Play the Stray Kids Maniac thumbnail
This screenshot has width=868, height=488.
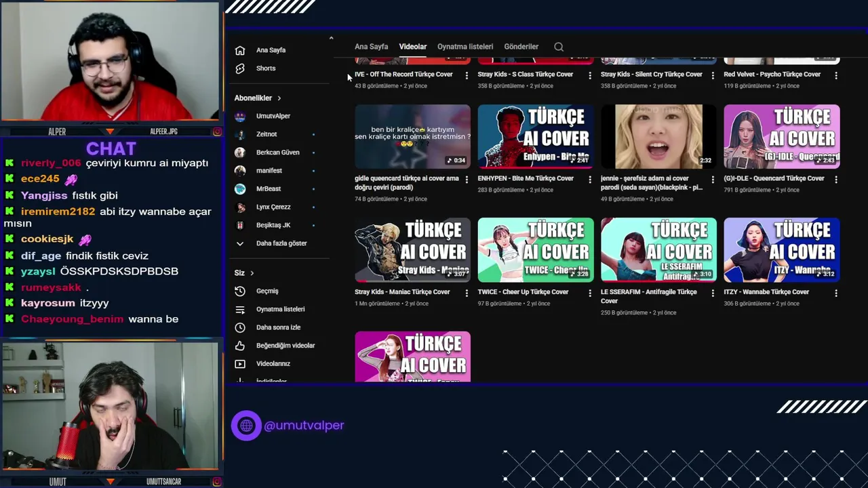tap(412, 250)
